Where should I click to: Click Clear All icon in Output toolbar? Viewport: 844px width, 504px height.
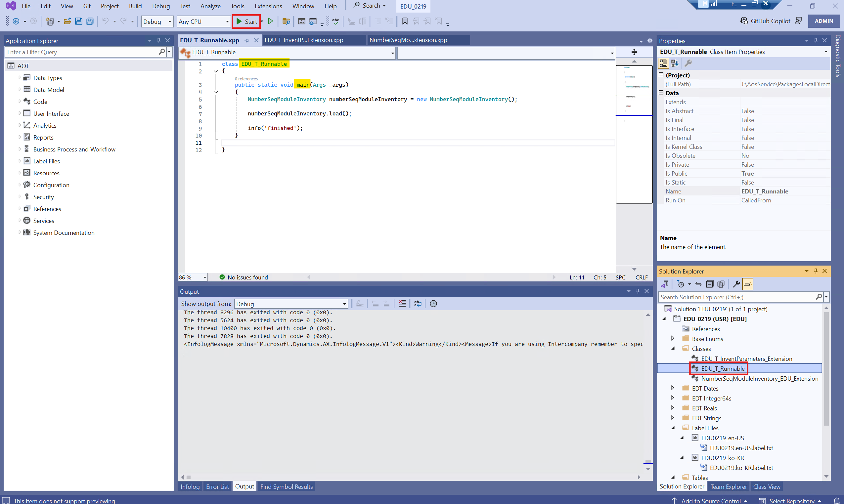point(402,304)
